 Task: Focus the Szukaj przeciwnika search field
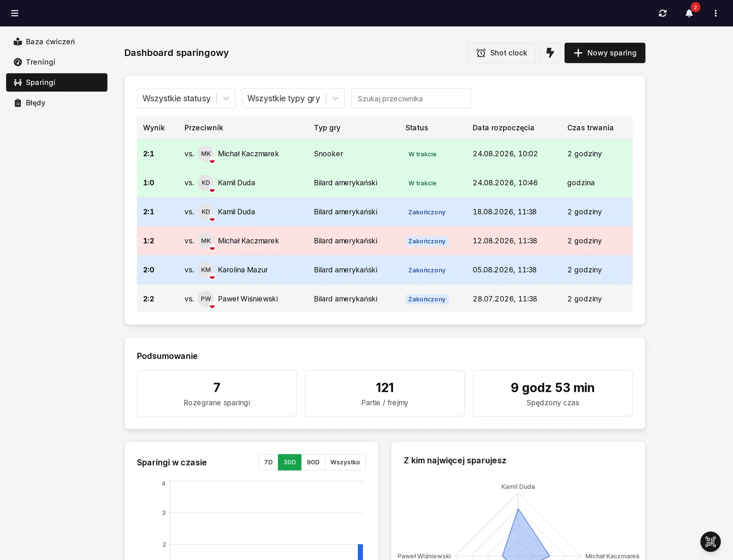coord(411,98)
